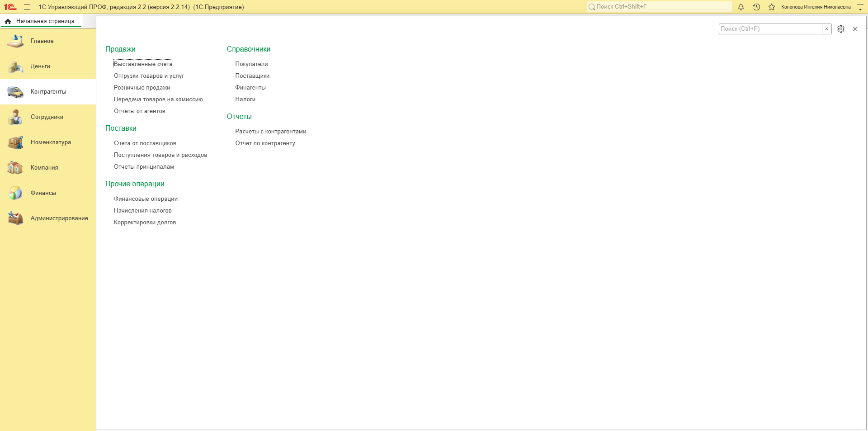Open Отчеты принципалам
The image size is (868, 431).
(144, 167)
